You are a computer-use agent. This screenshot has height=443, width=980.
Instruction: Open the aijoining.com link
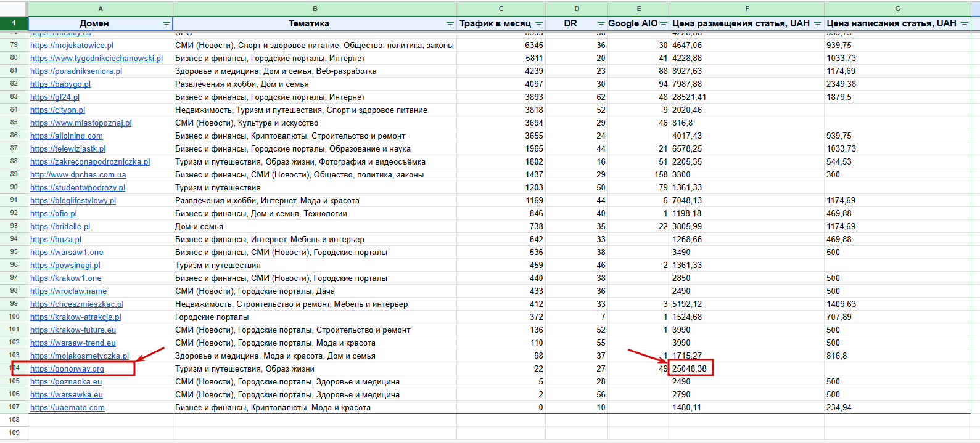(67, 136)
